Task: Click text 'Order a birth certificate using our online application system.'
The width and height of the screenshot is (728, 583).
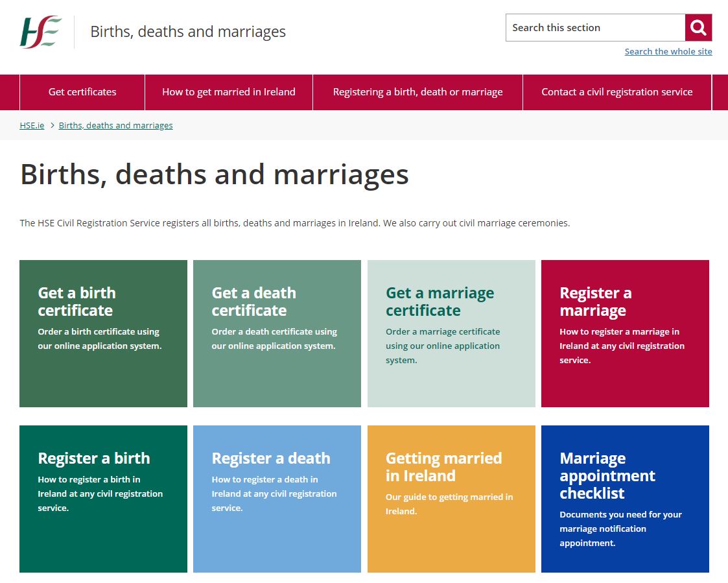Action: 100,339
